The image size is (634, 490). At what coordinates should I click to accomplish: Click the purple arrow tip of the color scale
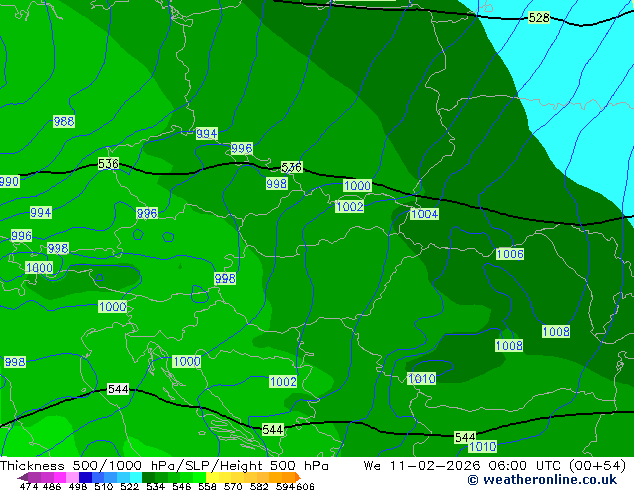click(x=22, y=477)
